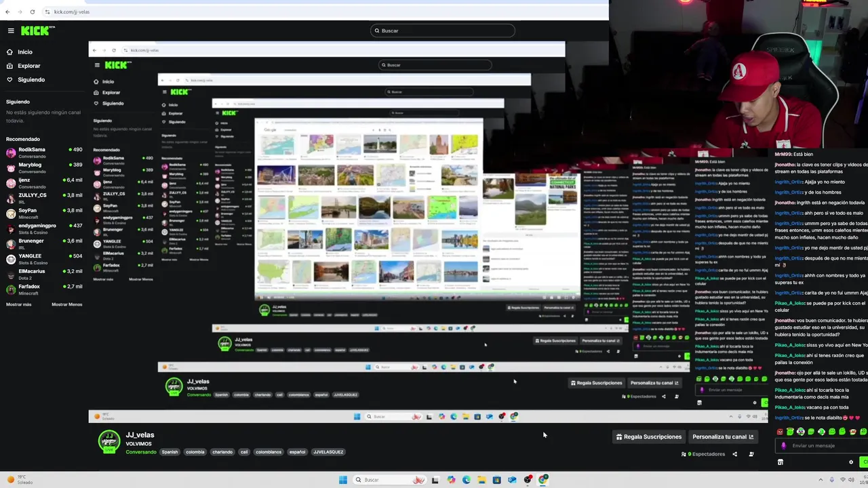Select the bottom-most colombianos tag

click(268, 452)
